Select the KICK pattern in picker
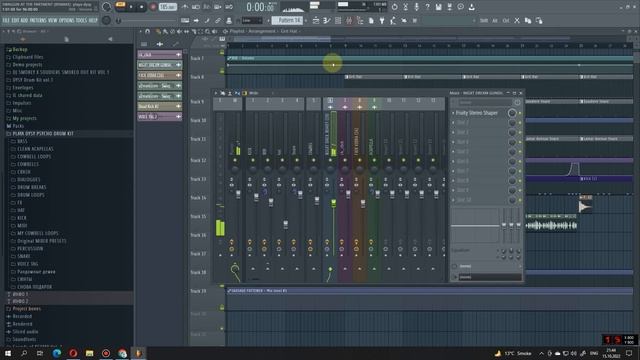The image size is (640, 360). [x=160, y=75]
